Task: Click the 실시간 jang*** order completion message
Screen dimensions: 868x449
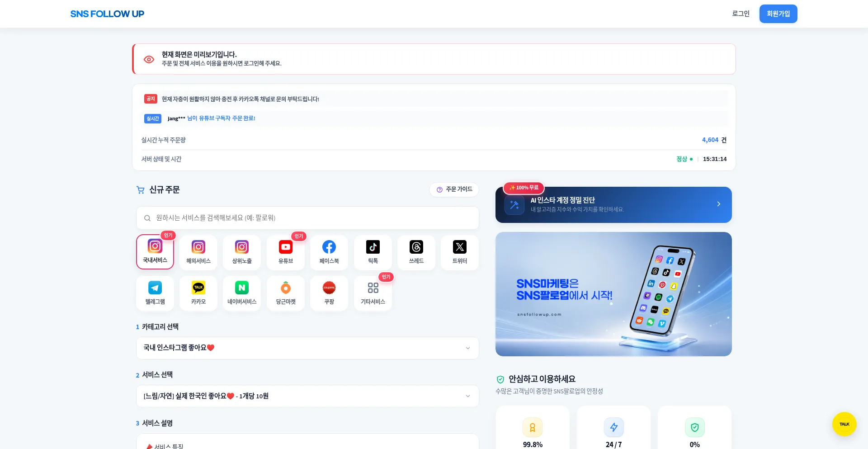Action: tap(211, 118)
